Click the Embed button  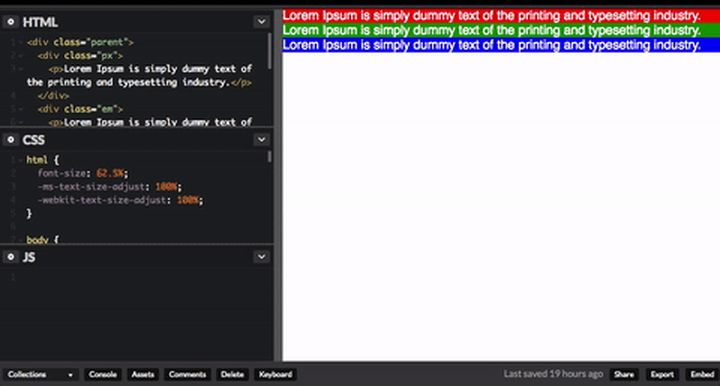(x=703, y=375)
